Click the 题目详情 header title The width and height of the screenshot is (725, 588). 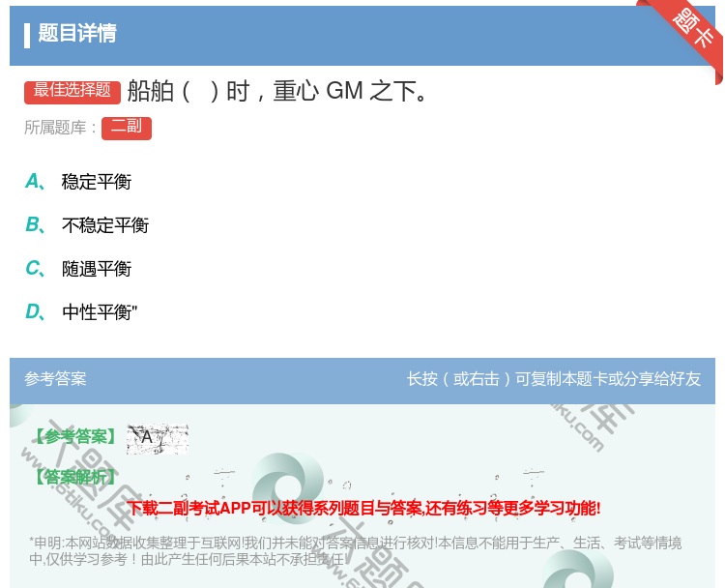(x=77, y=33)
